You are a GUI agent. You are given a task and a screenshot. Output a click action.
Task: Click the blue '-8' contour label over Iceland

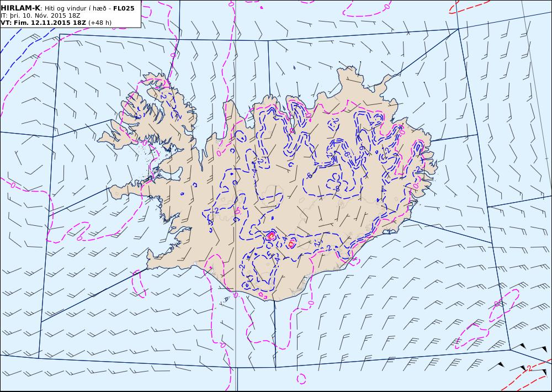(x=337, y=189)
